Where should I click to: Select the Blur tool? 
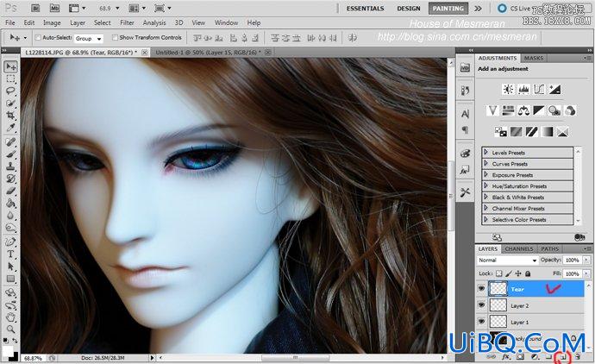pyautogui.click(x=10, y=216)
